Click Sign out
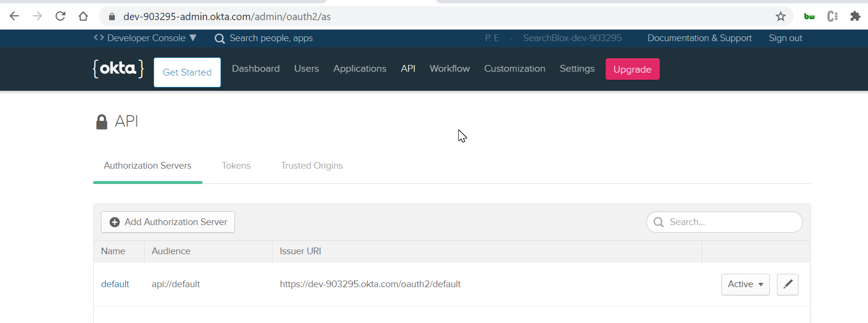 pos(786,38)
